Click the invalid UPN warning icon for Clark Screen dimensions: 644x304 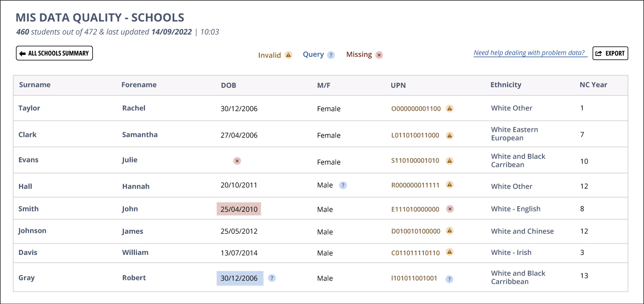click(x=450, y=136)
